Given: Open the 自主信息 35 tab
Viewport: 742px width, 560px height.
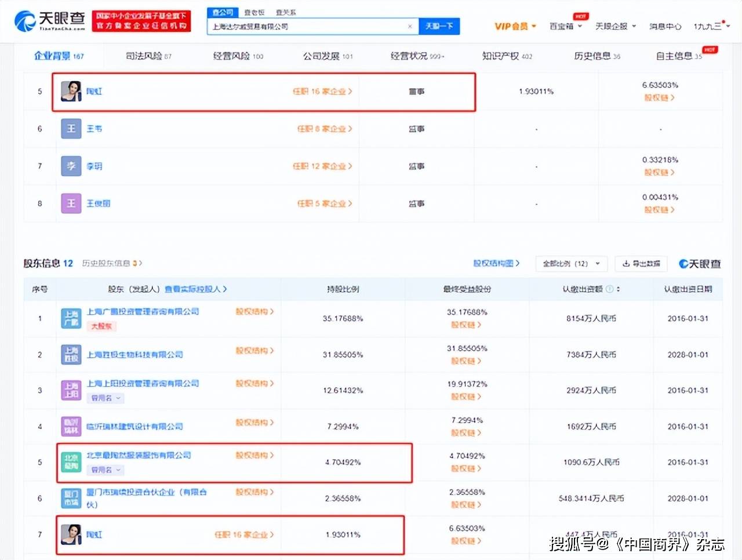Looking at the screenshot, I should 679,56.
